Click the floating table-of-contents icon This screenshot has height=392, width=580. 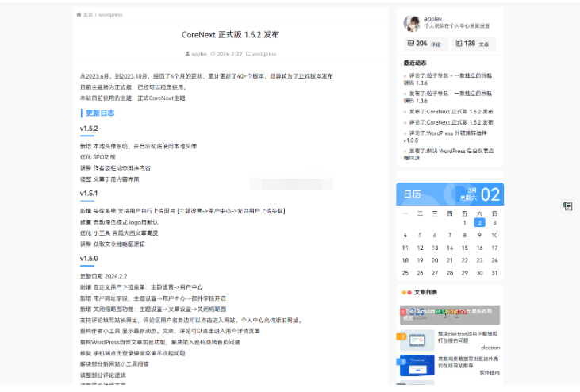[x=567, y=206]
